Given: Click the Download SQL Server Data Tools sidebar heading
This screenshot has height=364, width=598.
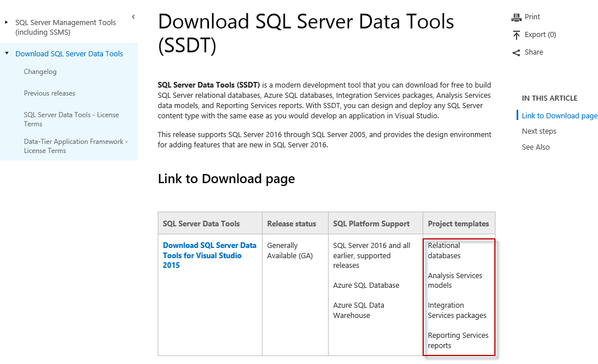Looking at the screenshot, I should tap(68, 53).
